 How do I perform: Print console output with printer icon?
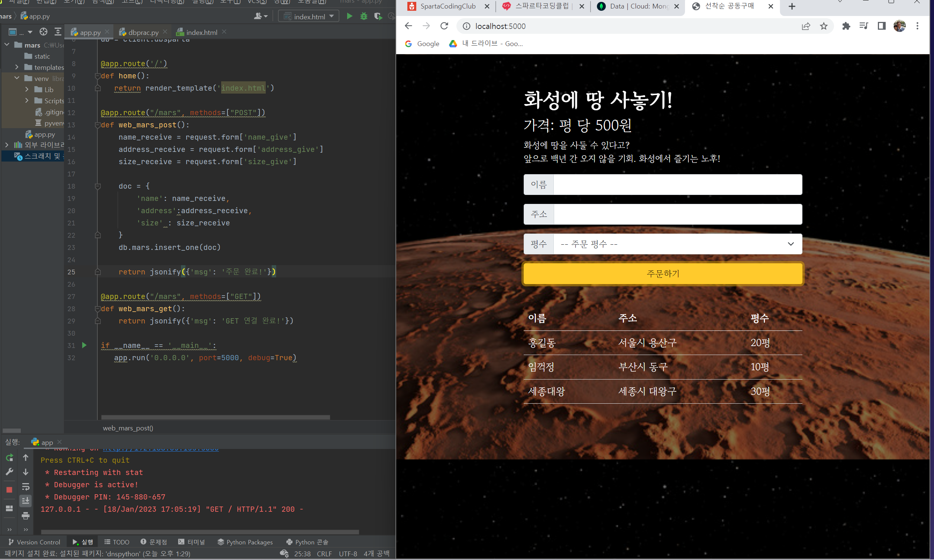click(26, 515)
